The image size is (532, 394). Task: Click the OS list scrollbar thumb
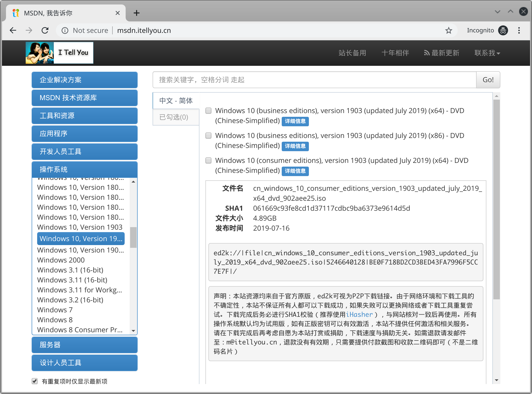point(133,237)
